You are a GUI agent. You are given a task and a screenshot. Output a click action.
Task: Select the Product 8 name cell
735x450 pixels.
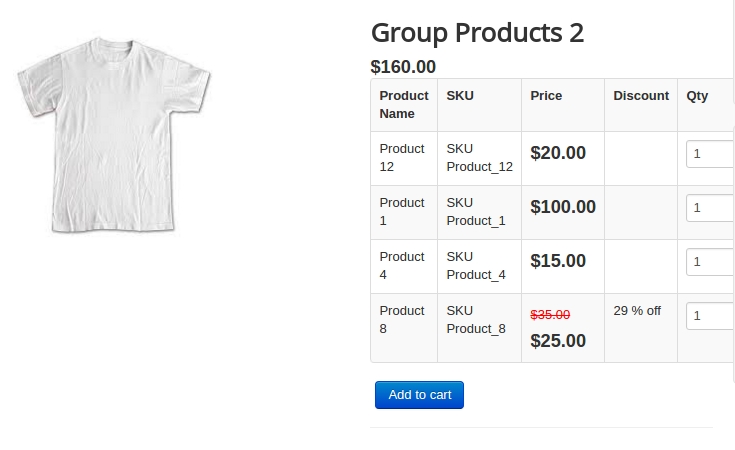pos(404,328)
